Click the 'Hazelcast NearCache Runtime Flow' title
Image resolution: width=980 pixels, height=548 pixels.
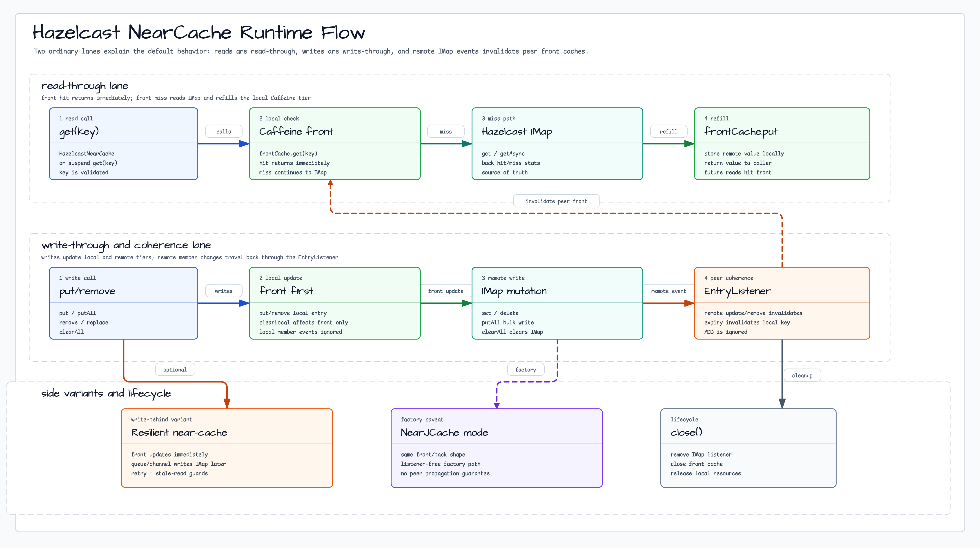pos(199,33)
